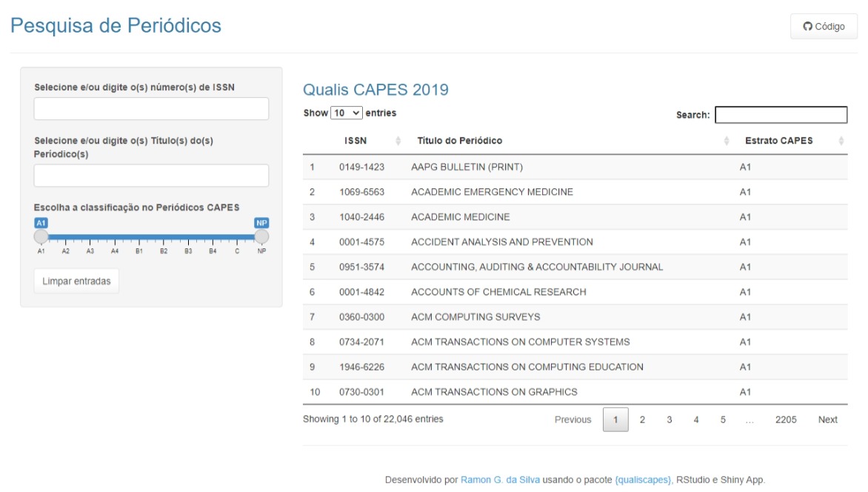
Task: Open the Ramon G. da Silva link
Action: 500,480
